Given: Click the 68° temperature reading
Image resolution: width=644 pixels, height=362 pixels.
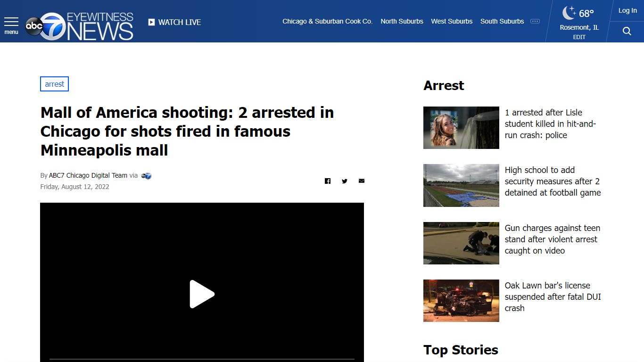Looking at the screenshot, I should click(x=586, y=13).
